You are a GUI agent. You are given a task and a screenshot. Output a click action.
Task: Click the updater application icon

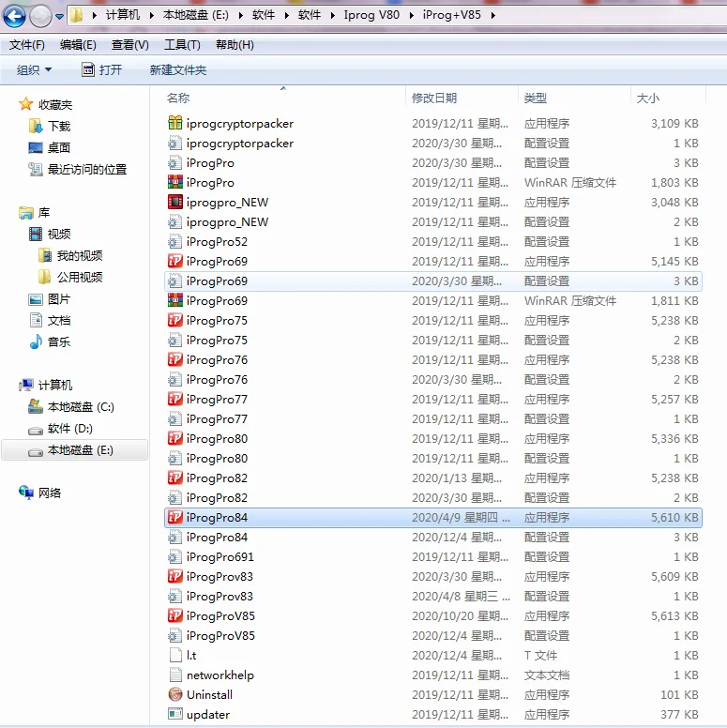(175, 714)
